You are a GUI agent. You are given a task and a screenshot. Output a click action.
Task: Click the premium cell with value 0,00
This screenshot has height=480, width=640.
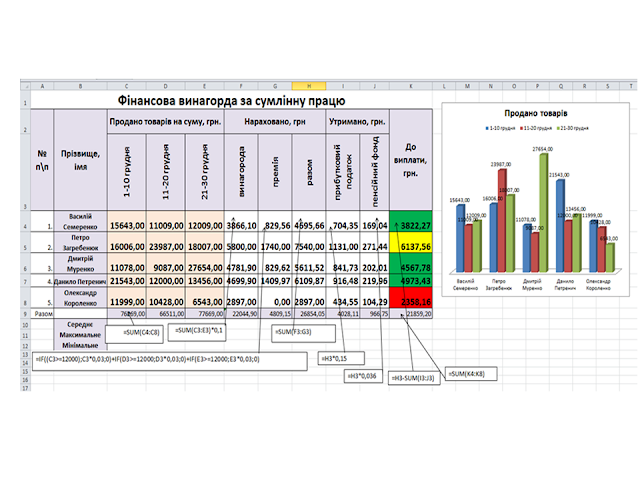(x=275, y=298)
